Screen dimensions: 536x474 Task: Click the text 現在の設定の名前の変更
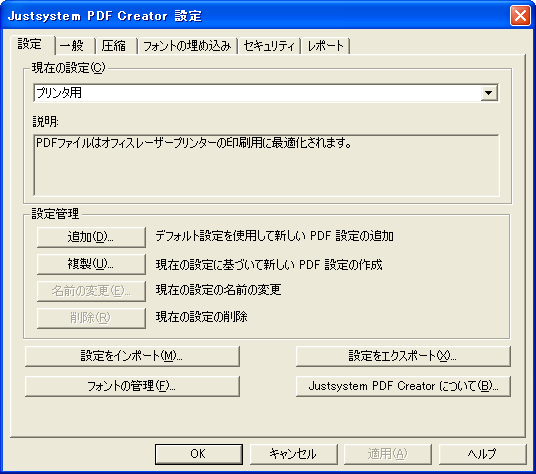click(218, 290)
